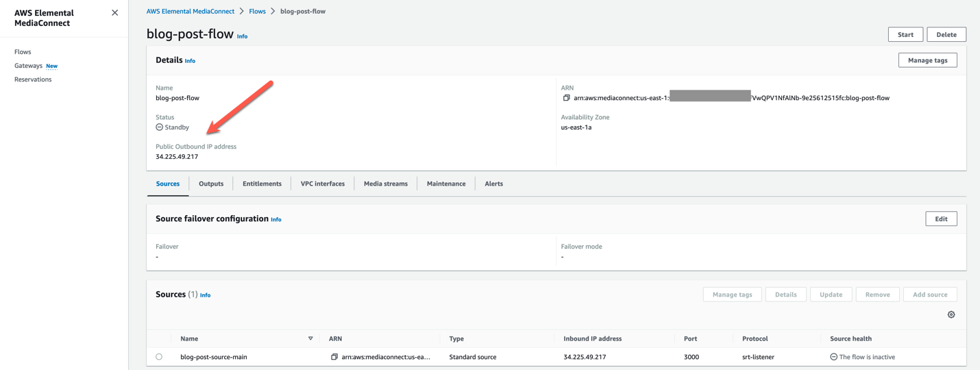This screenshot has width=980, height=370.
Task: Open Reservations in sidebar
Action: pos(33,79)
